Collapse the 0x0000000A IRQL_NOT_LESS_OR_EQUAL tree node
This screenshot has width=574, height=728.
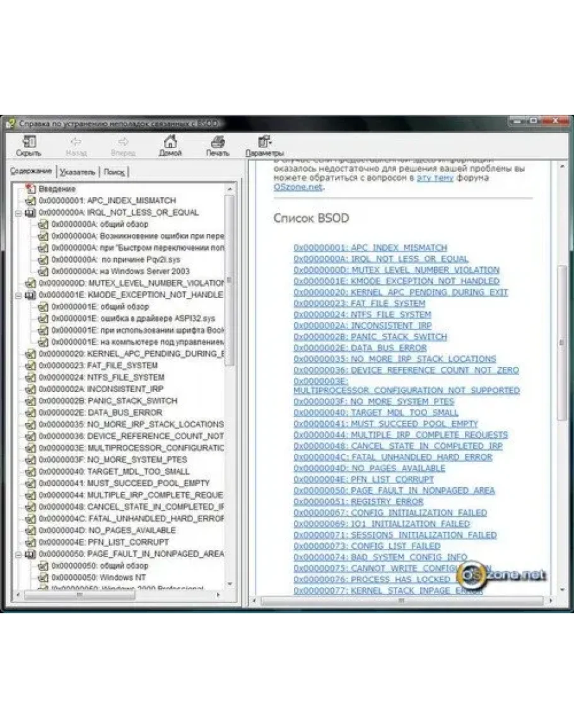tap(19, 212)
